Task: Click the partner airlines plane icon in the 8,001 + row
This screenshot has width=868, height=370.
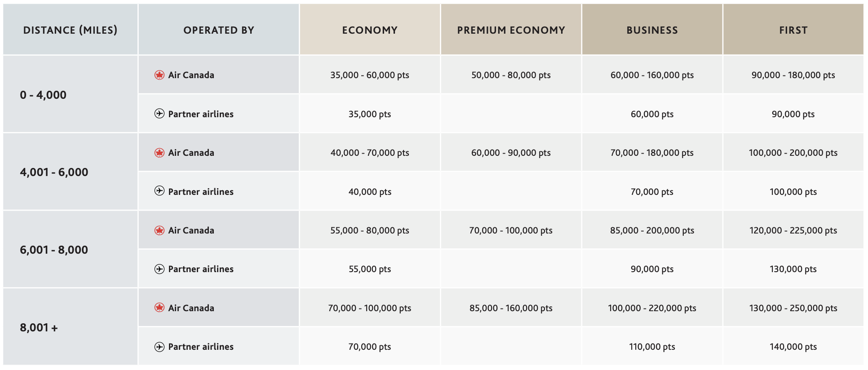Action: [159, 347]
